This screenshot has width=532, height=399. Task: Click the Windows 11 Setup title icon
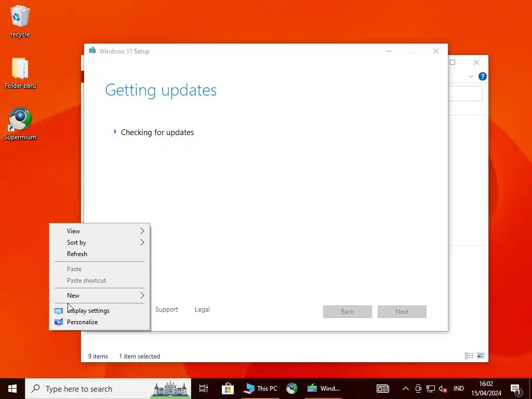pos(92,50)
